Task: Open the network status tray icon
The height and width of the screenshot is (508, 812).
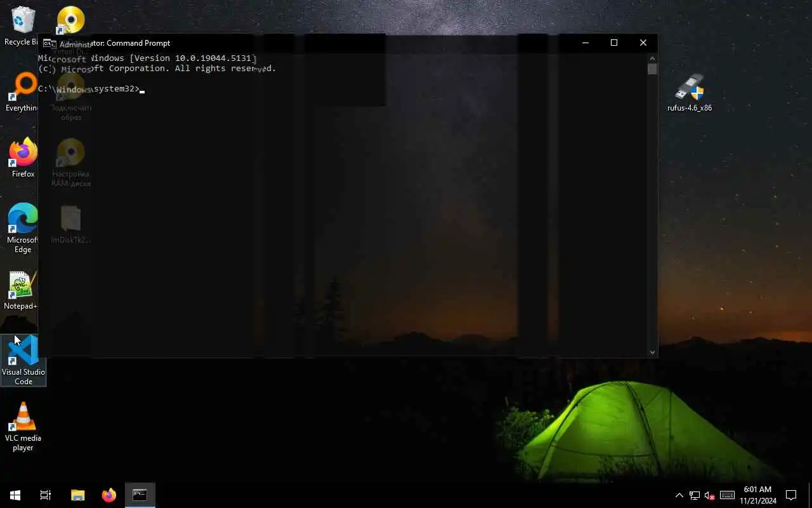Action: pos(695,495)
